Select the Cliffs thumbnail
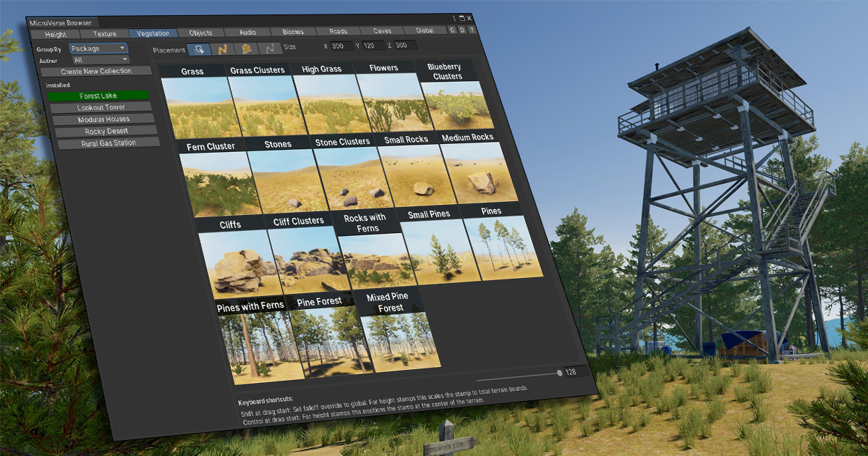Viewport: 868px width, 456px height. click(237, 259)
